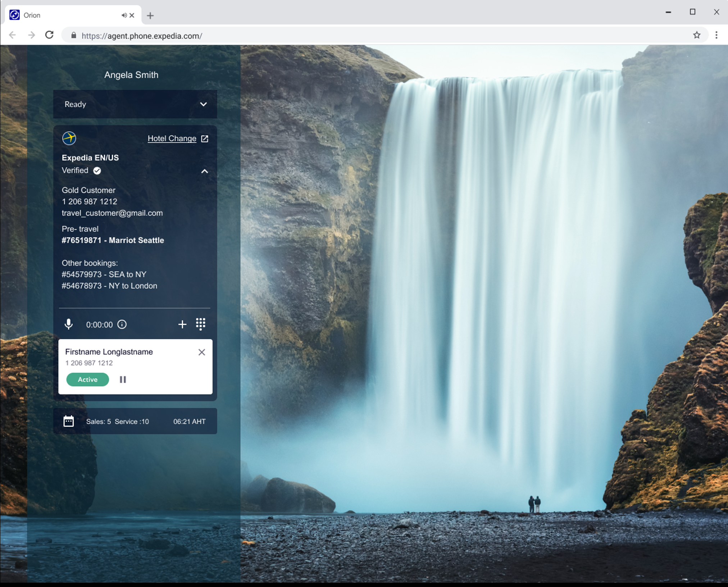
Task: Click the Firstname Longlastname caller name
Action: [109, 352]
